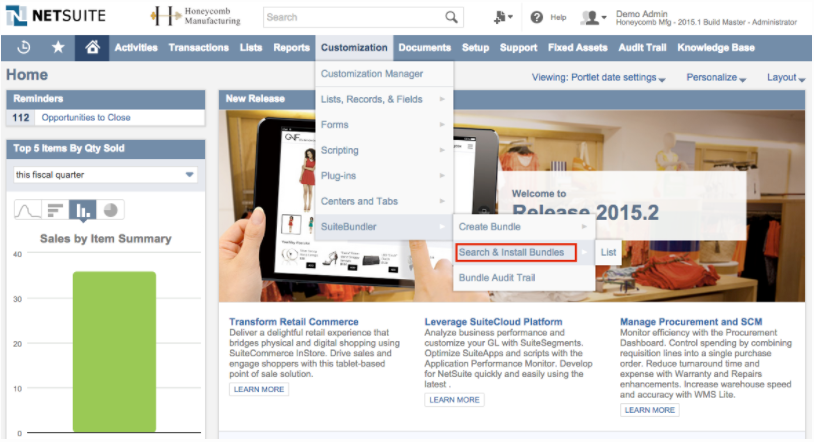Open the Audit Trail menu

(642, 48)
